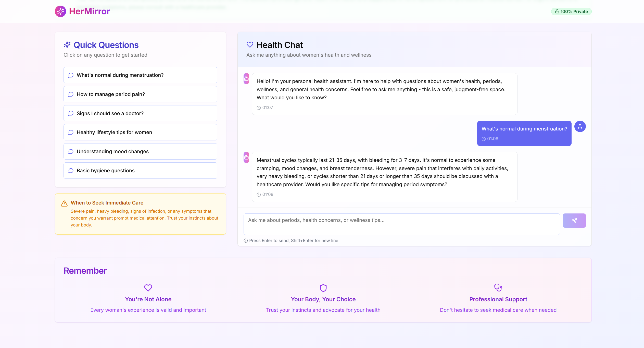Choose 'Signs I should see a doctor?'

pos(140,113)
